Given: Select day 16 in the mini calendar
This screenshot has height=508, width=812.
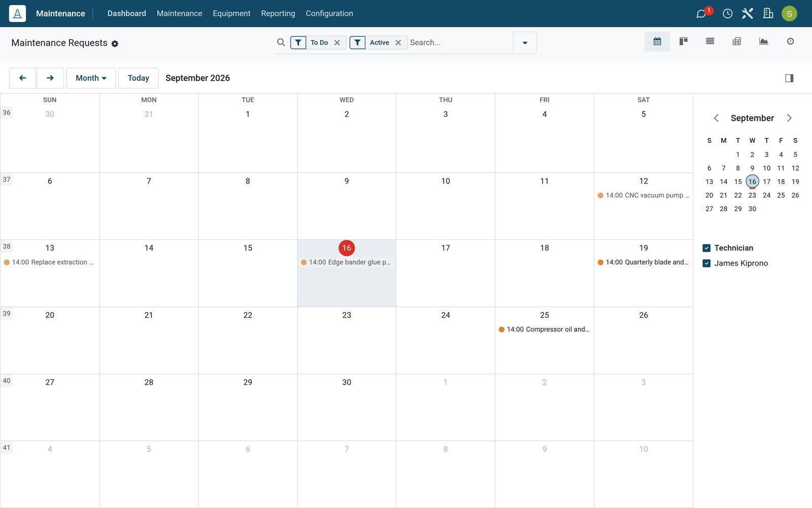Looking at the screenshot, I should pos(752,182).
